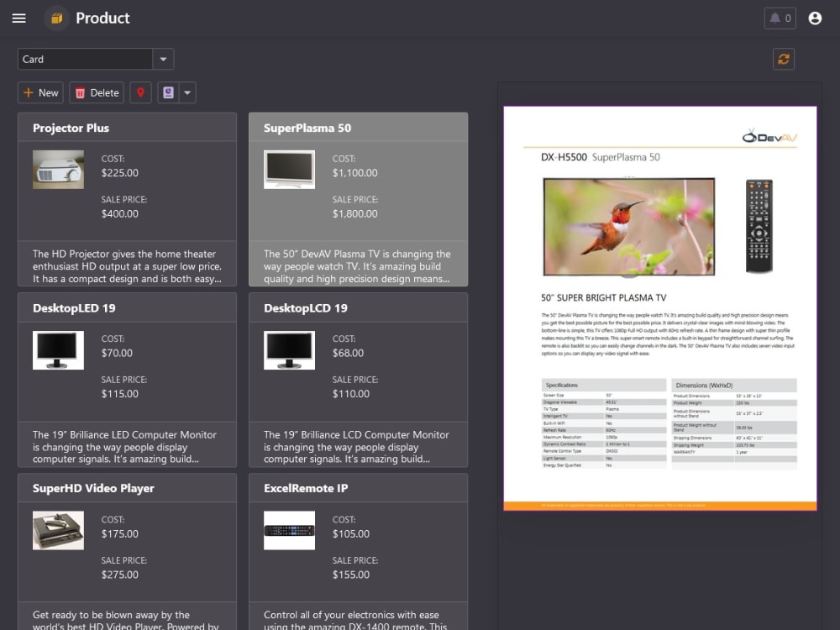Click the DesktopLED 19 monitor thumbnail

[x=59, y=350]
